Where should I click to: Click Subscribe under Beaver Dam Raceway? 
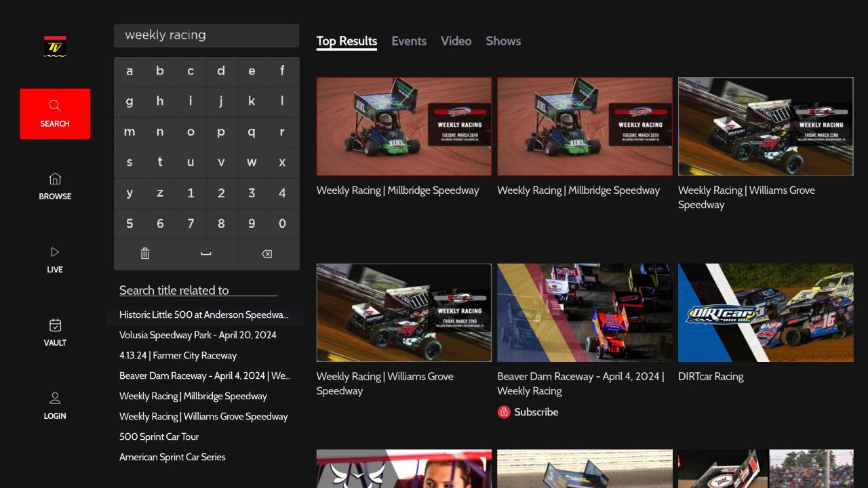[536, 412]
